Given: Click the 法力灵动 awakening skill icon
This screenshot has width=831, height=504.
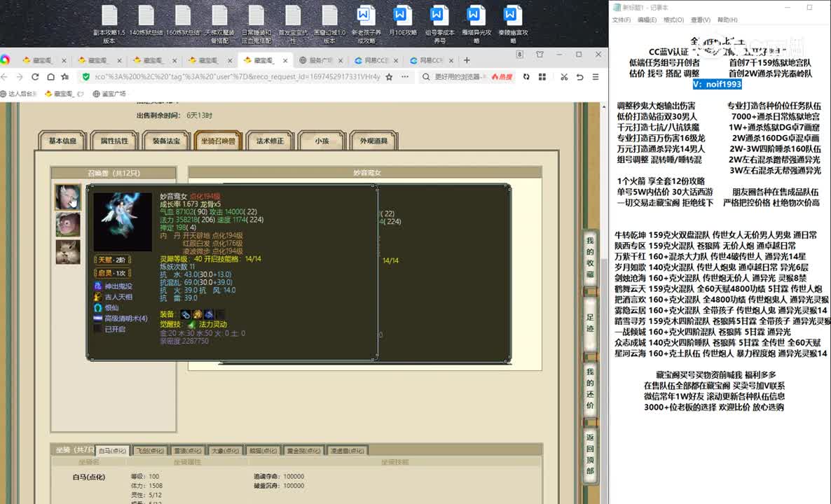Looking at the screenshot, I should point(193,324).
